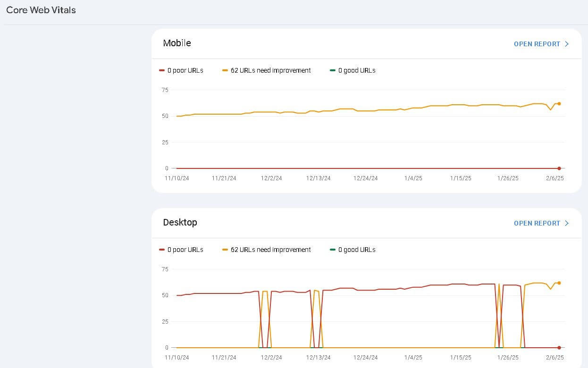Viewport: 588px width, 368px height.
Task: Click the green good URLs legend marker on Mobile chart
Action: 334,70
